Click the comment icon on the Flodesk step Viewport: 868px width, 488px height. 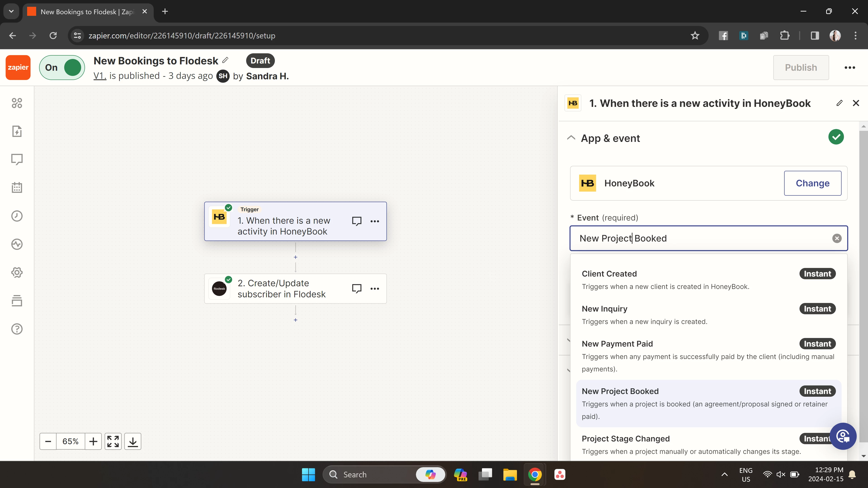pos(356,289)
